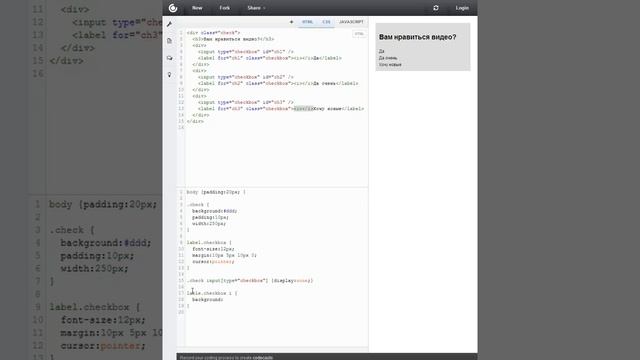Click the 'display:none' input checkbox rule line
The image size is (640, 360).
(x=250, y=280)
